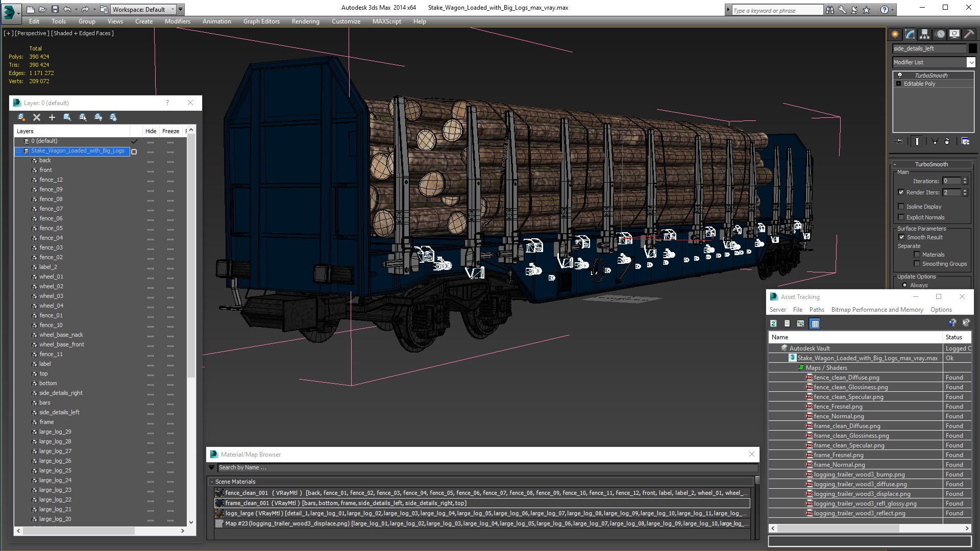Collapse Scene Materials rollout
Image resolution: width=980 pixels, height=551 pixels.
[212, 482]
